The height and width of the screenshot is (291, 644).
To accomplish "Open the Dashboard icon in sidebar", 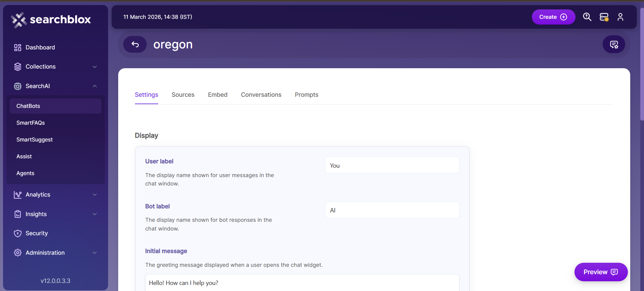I will coord(18,47).
